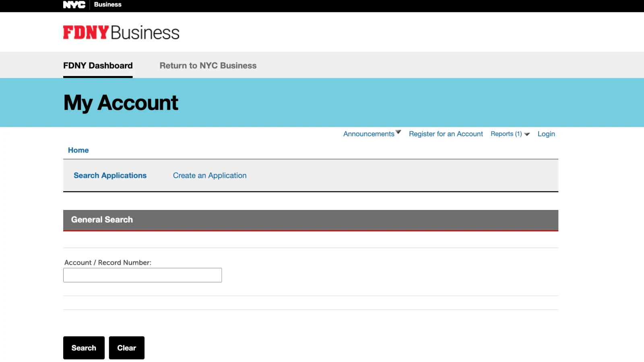The width and height of the screenshot is (644, 362).
Task: Go to the Home tab
Action: pyautogui.click(x=78, y=150)
